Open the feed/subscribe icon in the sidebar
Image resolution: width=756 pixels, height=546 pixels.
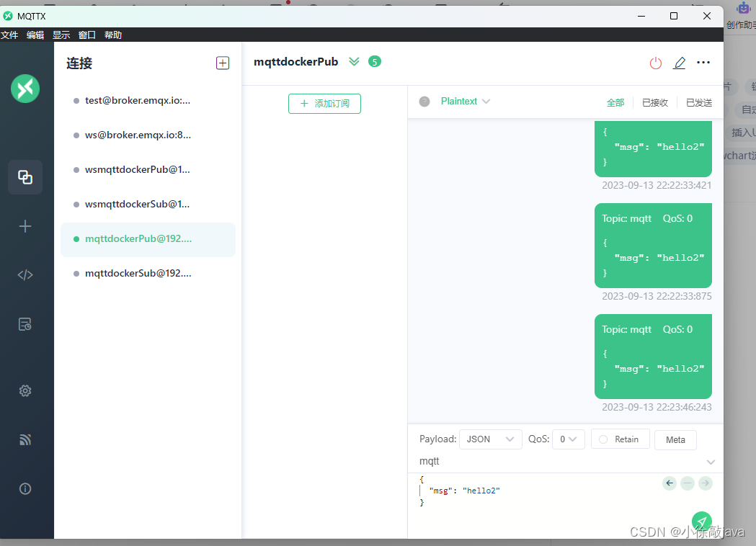(25, 439)
